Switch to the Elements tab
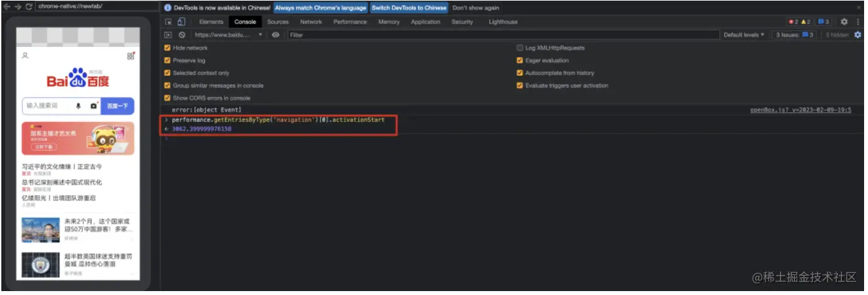The image size is (868, 295). coord(211,22)
